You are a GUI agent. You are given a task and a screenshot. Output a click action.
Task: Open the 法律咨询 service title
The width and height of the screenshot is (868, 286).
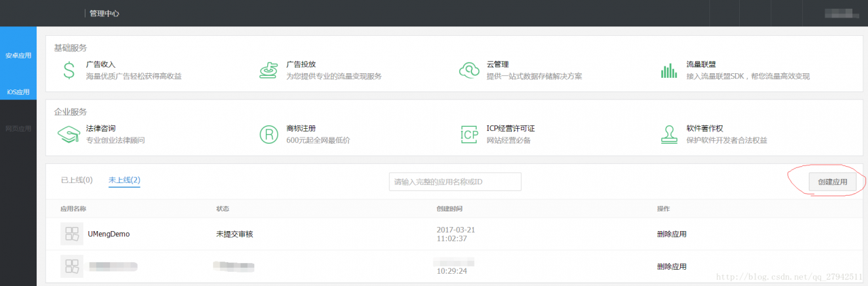[x=100, y=128]
